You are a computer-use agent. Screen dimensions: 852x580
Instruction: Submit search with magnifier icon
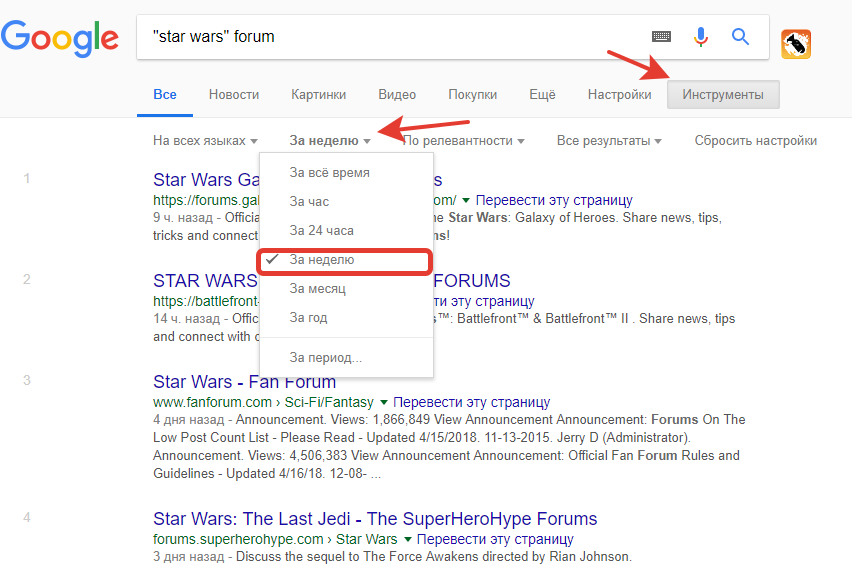pos(740,36)
